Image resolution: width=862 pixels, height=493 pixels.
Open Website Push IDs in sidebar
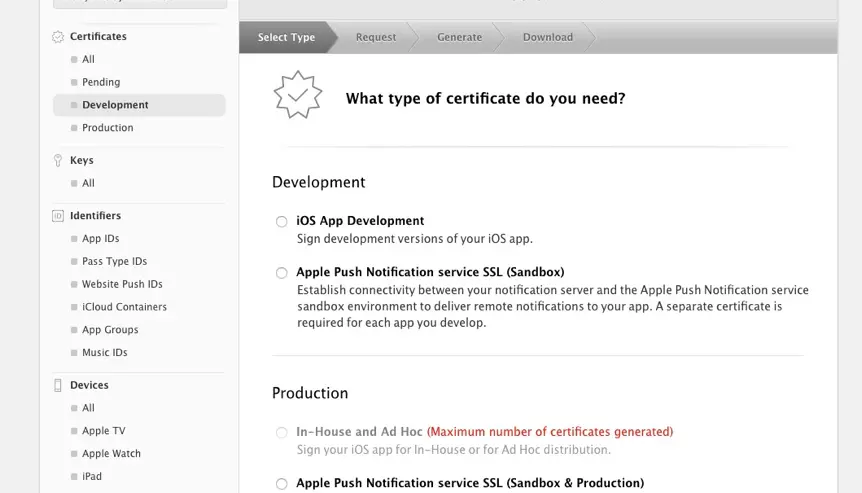pyautogui.click(x=122, y=284)
